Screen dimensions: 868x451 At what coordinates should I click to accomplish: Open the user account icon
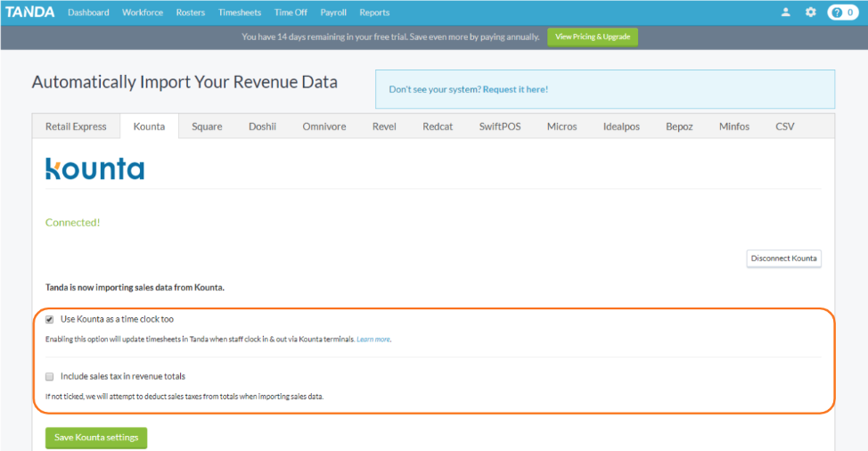coord(785,12)
